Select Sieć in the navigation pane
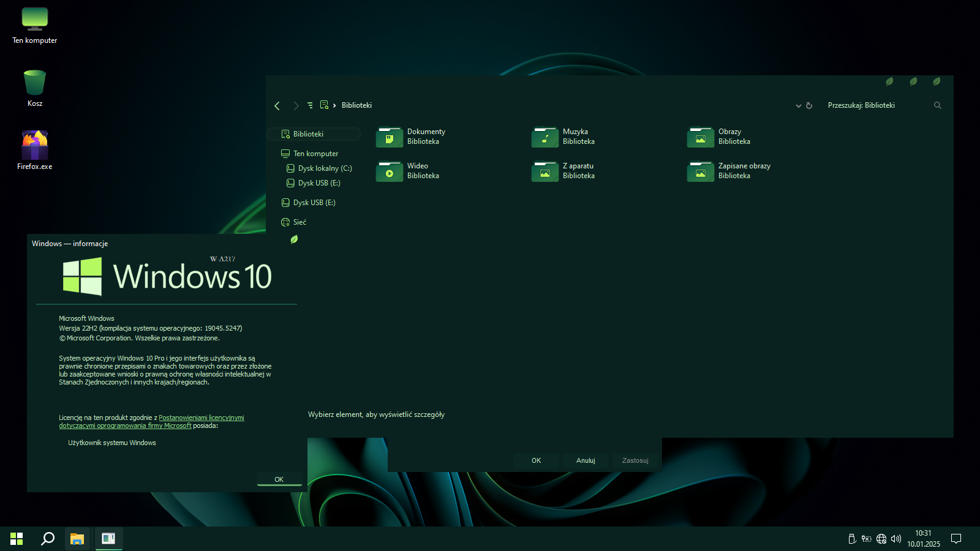Screen dimensions: 980x551 299,222
